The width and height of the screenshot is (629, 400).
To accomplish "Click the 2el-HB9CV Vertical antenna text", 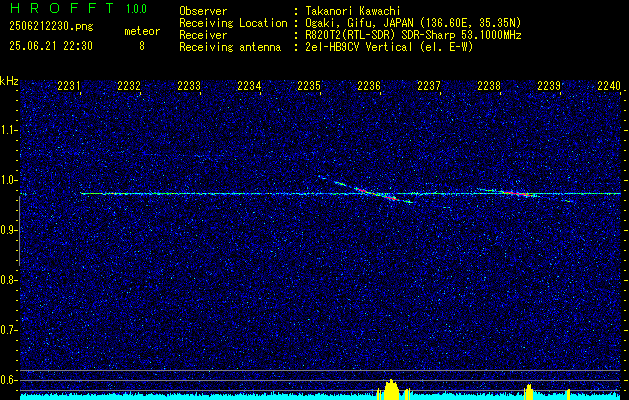I will click(x=389, y=47).
